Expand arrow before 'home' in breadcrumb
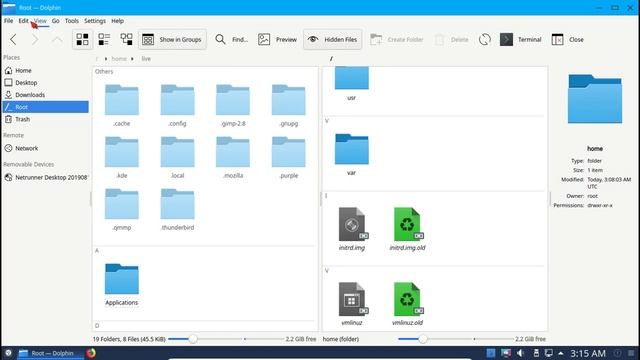This screenshot has width=640, height=360. point(106,59)
